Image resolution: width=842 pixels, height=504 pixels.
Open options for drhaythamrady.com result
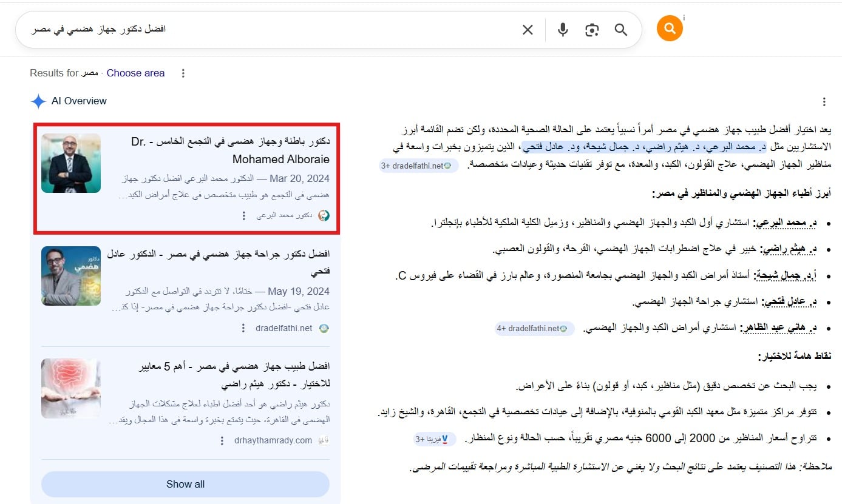coord(223,441)
